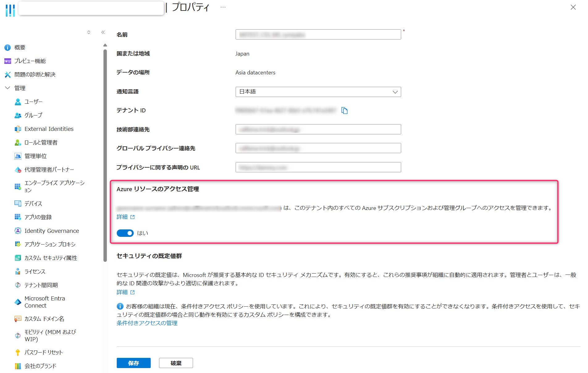The image size is (588, 373).
Task: Click the パスワード リセット key icon
Action: click(18, 352)
